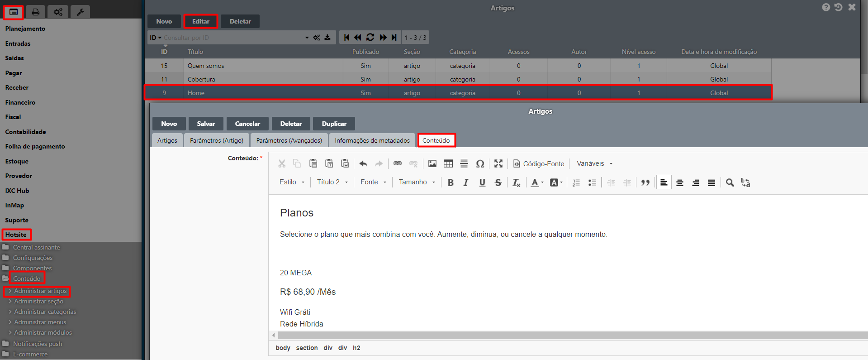Image resolution: width=868 pixels, height=360 pixels.
Task: Refresh the article list with the reload icon
Action: tap(370, 37)
